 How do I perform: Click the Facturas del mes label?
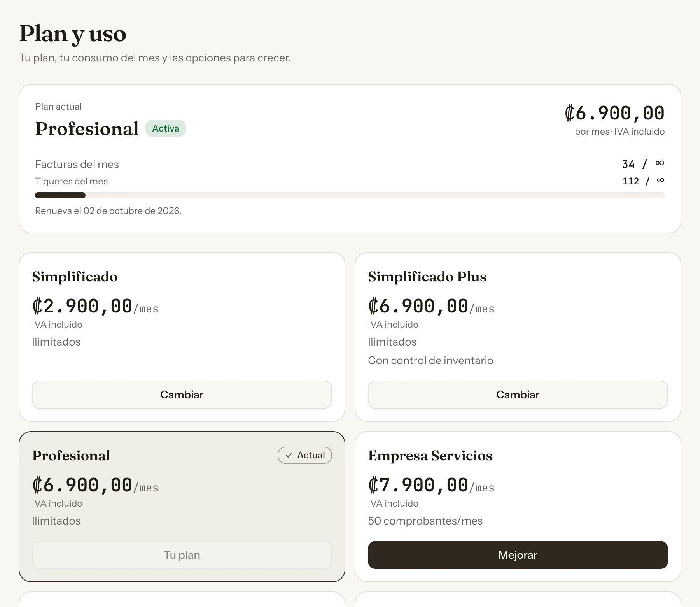(77, 165)
